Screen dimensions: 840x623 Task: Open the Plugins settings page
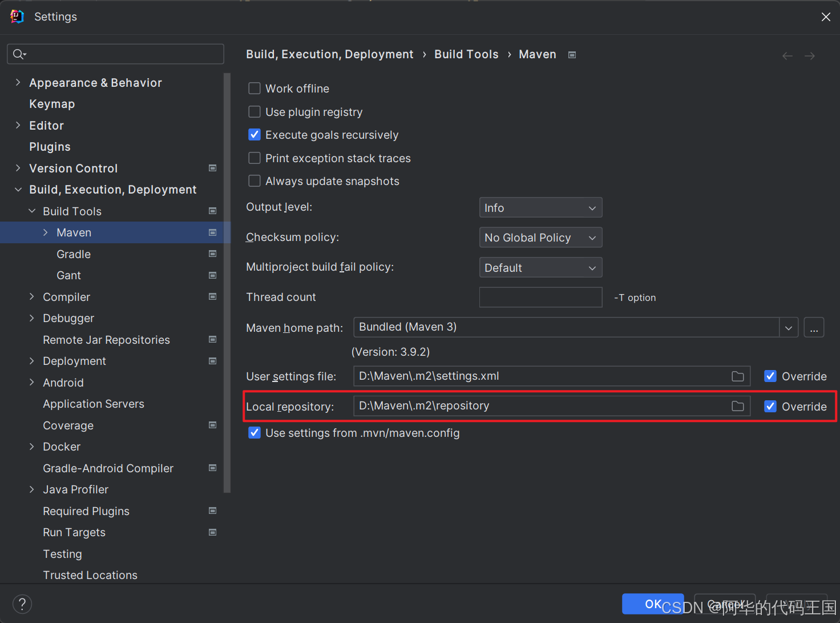[50, 147]
